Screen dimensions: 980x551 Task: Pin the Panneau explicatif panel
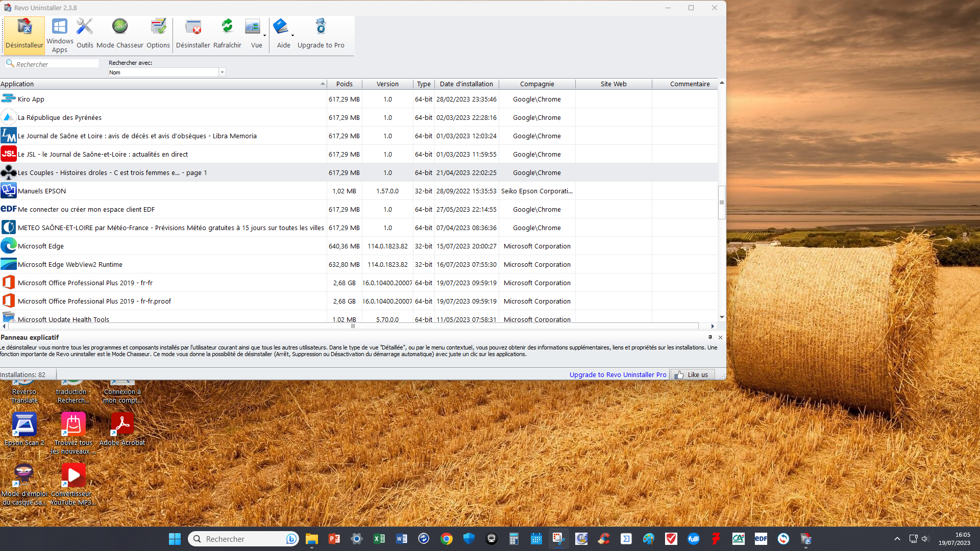point(710,337)
